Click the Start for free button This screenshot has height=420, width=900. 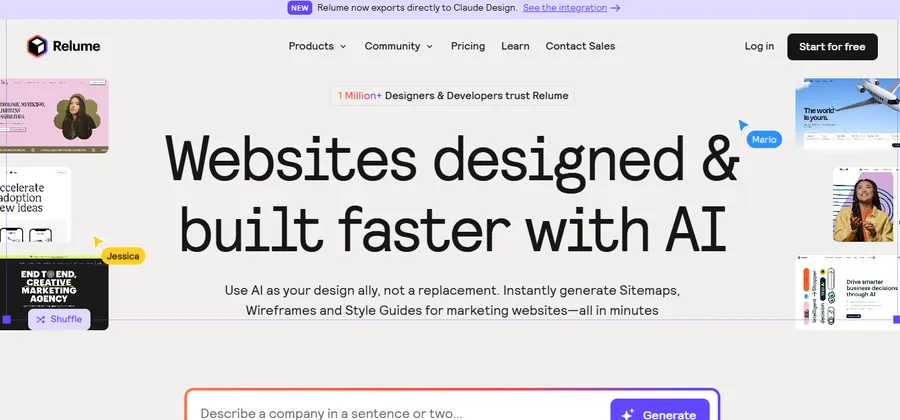click(832, 46)
